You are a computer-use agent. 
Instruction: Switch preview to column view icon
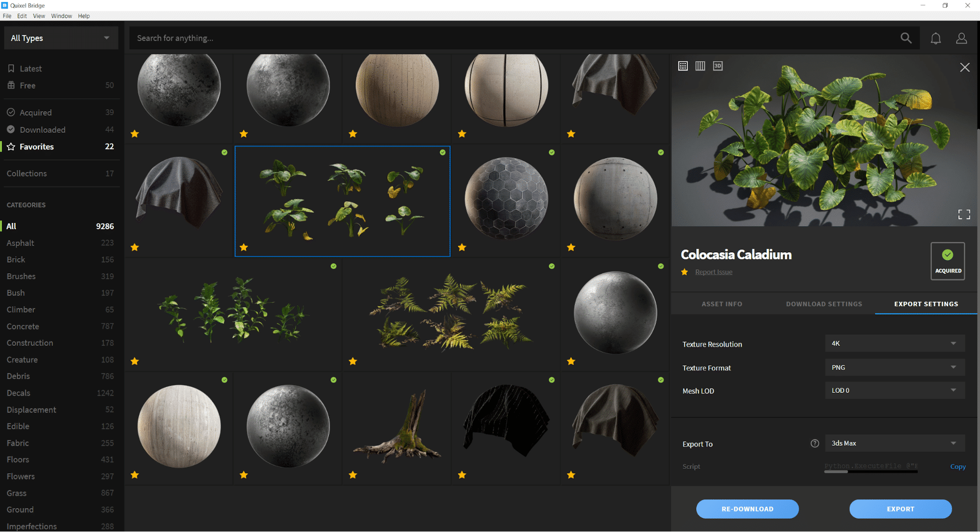coord(700,66)
